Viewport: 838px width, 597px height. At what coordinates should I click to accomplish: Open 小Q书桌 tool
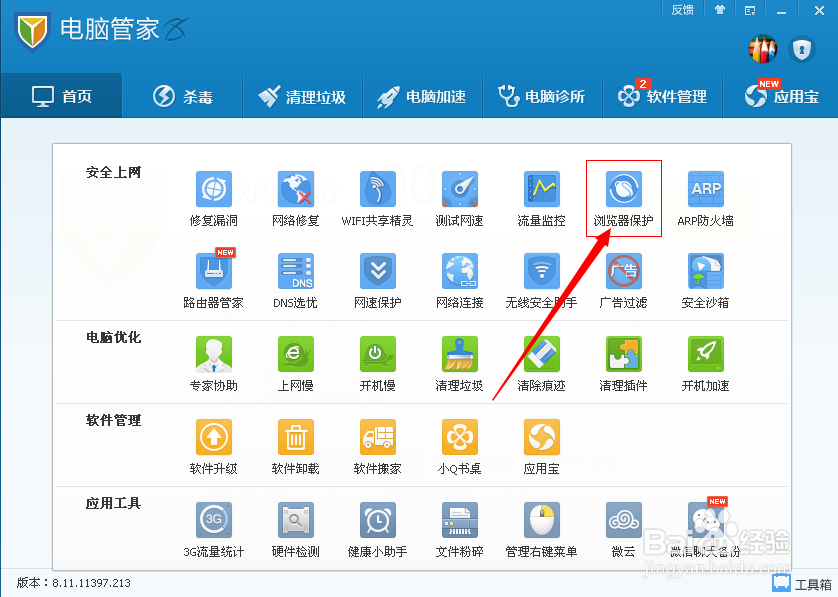(460, 437)
